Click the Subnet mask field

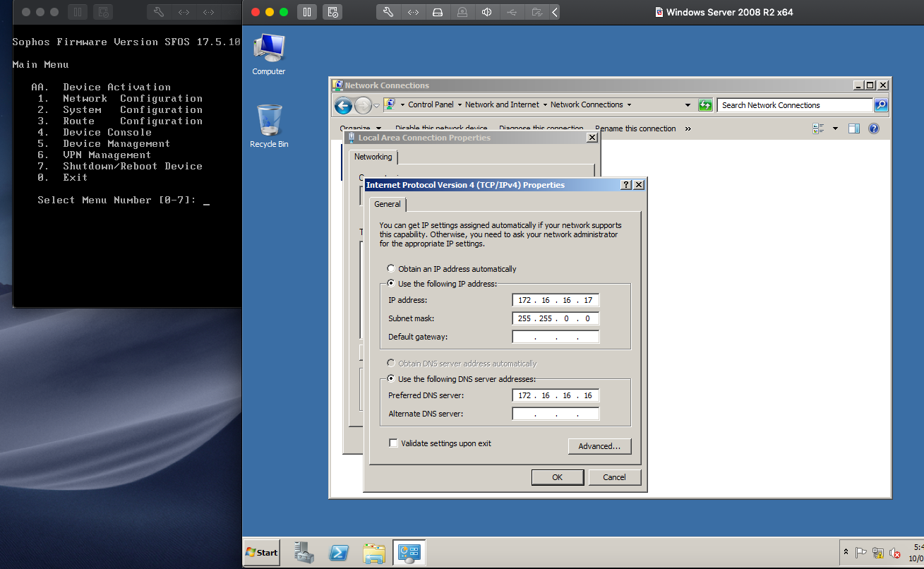pyautogui.click(x=556, y=318)
